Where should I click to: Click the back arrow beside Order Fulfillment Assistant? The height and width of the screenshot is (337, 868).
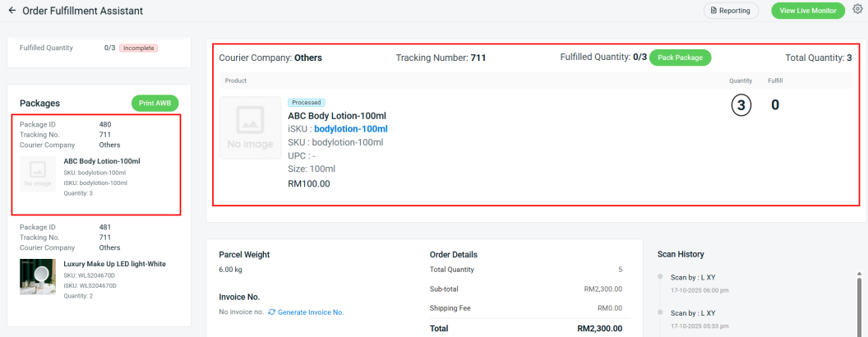coord(12,11)
